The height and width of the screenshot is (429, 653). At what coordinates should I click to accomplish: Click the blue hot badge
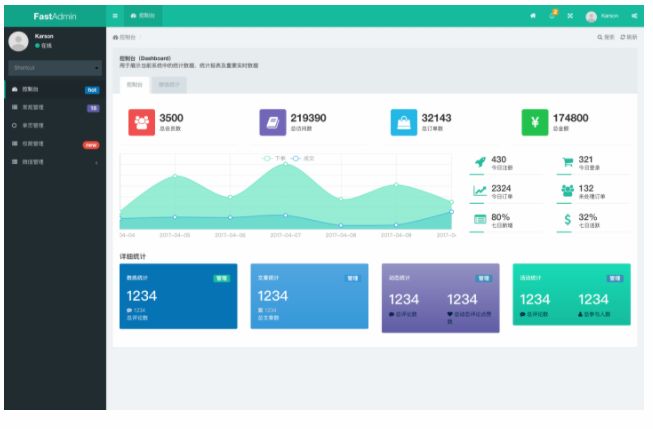pos(92,90)
